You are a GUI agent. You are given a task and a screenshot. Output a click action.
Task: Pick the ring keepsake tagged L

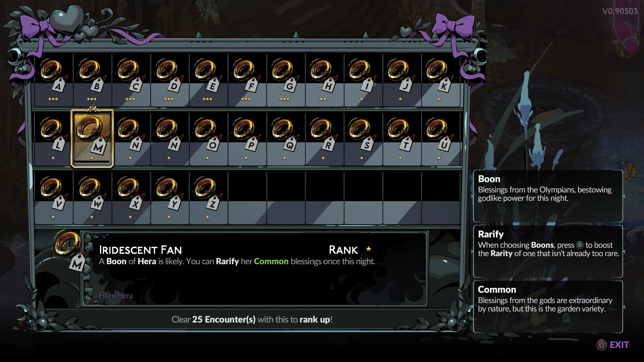point(53,139)
